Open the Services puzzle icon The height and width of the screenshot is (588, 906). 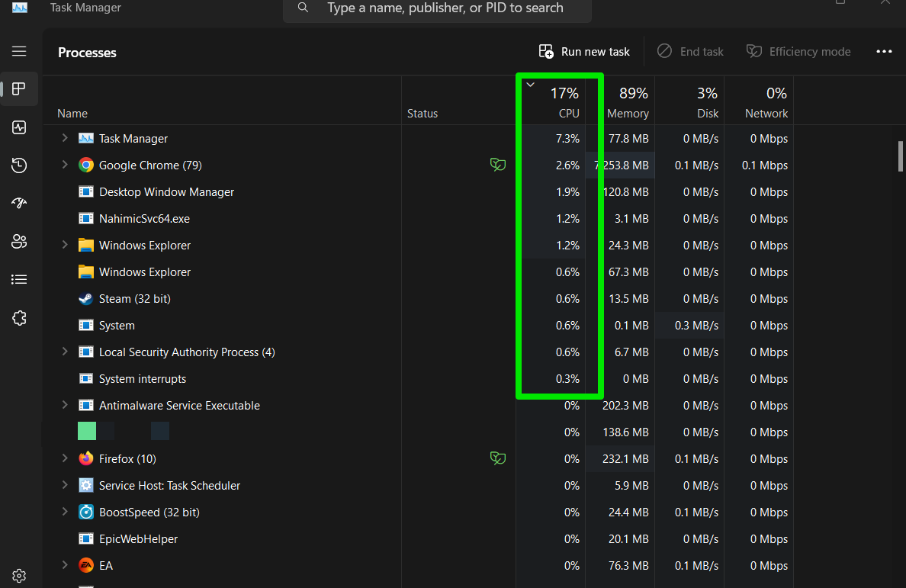[x=19, y=318]
